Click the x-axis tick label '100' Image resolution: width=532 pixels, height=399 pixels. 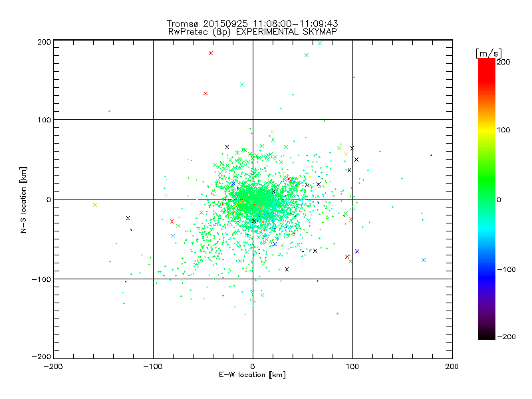click(x=352, y=366)
